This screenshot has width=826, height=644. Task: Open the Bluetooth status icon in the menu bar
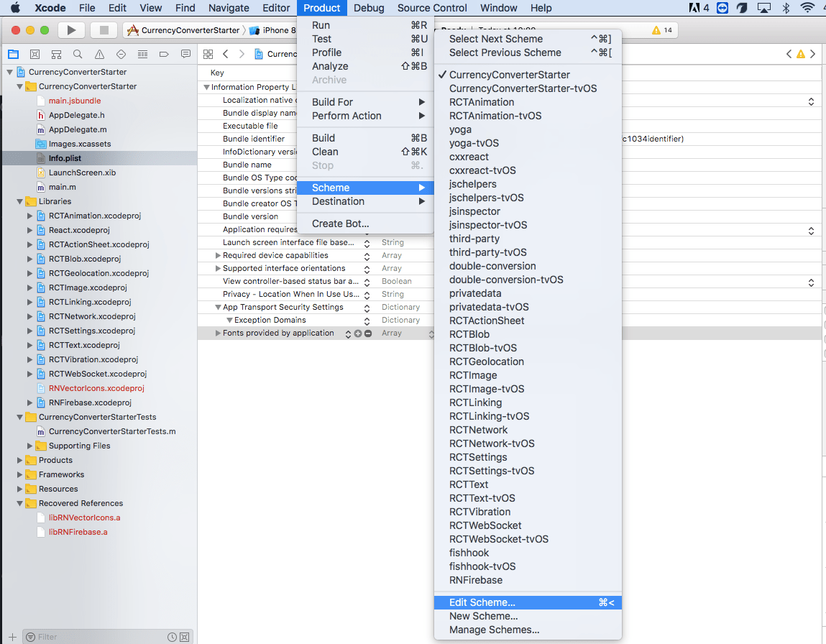coord(786,8)
